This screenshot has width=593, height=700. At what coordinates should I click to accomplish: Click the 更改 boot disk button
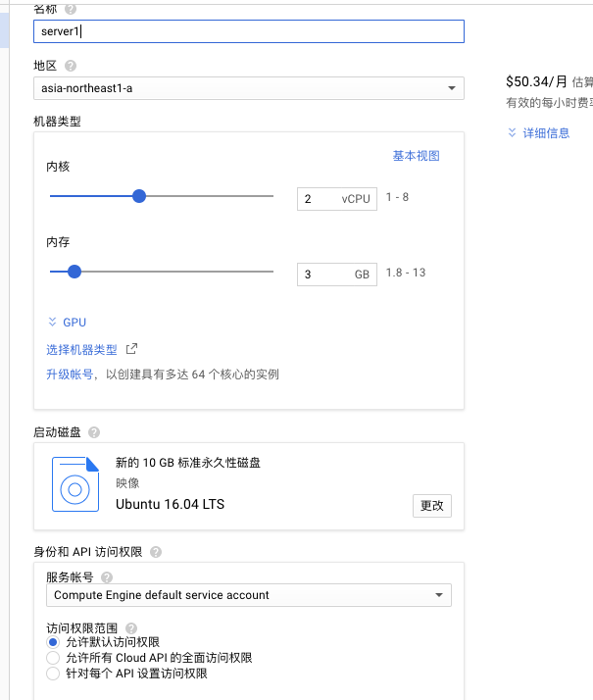tap(431, 506)
